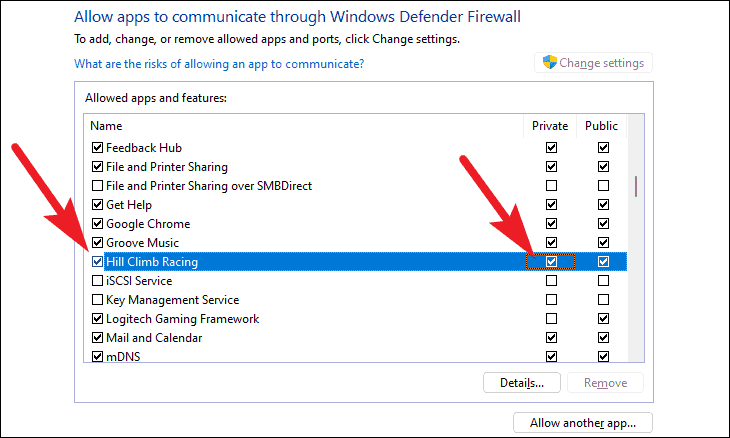
Task: Uncheck Google Chrome name checkbox
Action: (97, 223)
